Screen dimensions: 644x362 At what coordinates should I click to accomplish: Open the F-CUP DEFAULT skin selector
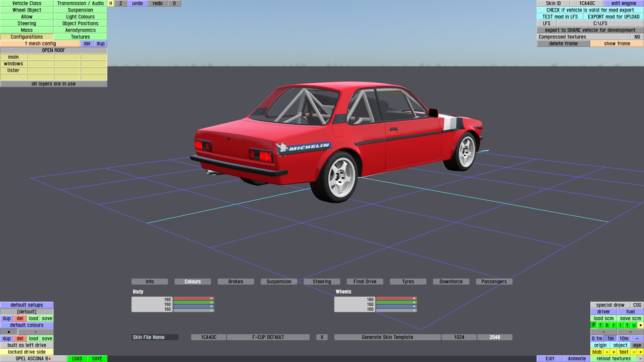click(x=268, y=337)
